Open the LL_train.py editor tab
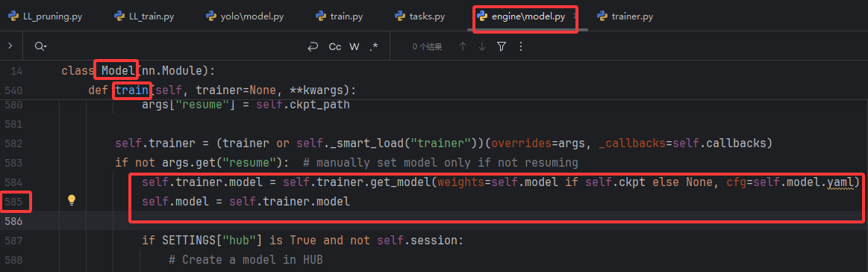The image size is (868, 272). tap(144, 16)
